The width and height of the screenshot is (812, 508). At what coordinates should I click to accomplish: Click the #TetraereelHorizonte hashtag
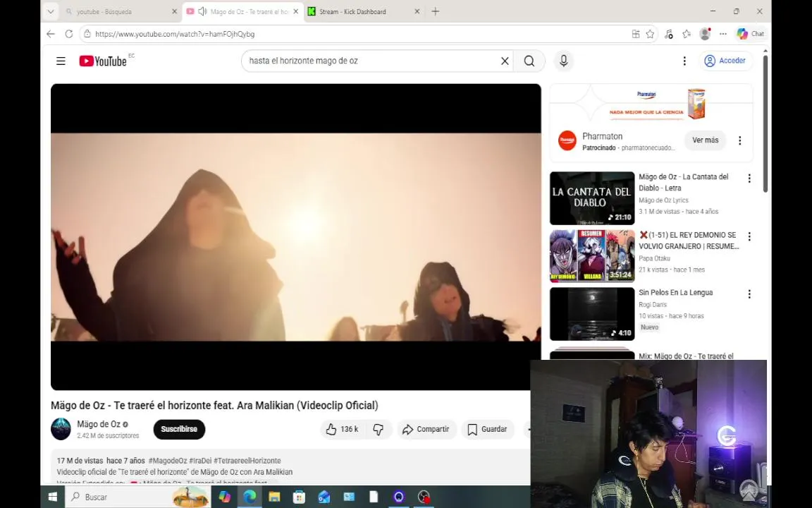coord(247,460)
